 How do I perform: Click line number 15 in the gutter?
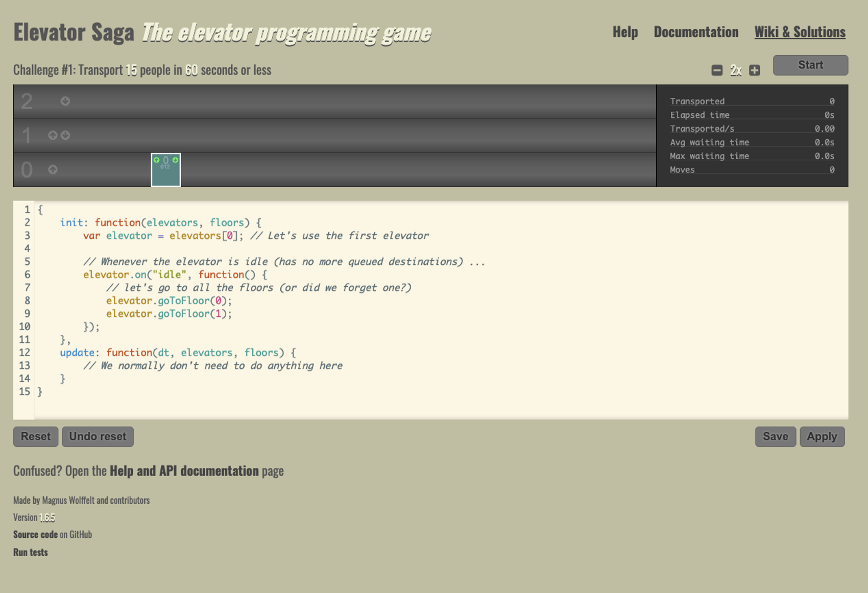click(25, 392)
